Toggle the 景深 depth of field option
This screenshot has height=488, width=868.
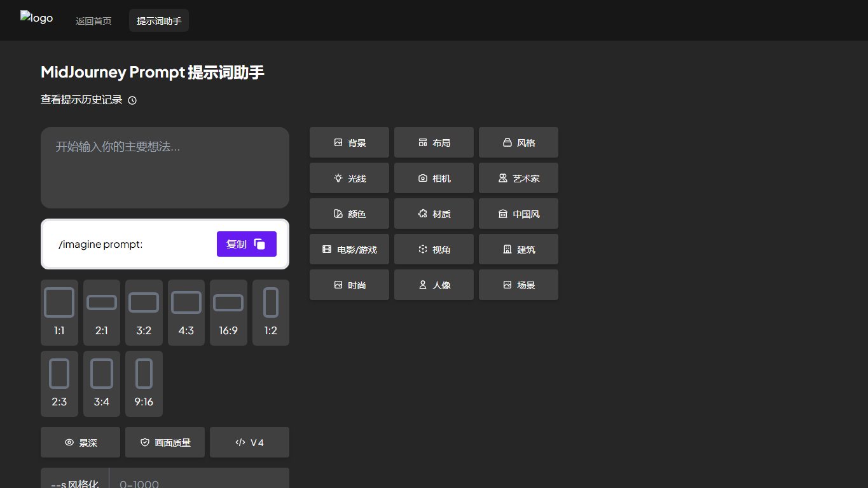(80, 442)
